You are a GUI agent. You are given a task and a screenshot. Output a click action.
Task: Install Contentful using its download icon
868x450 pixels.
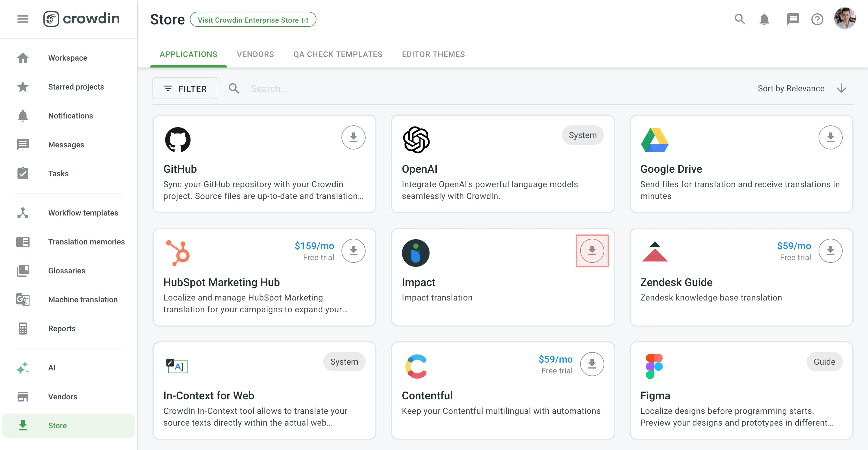click(592, 364)
